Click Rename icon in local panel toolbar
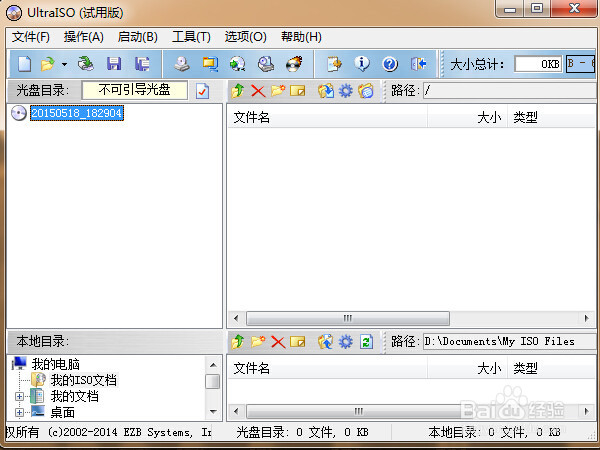Screen dimensions: 600x450 [x=298, y=341]
